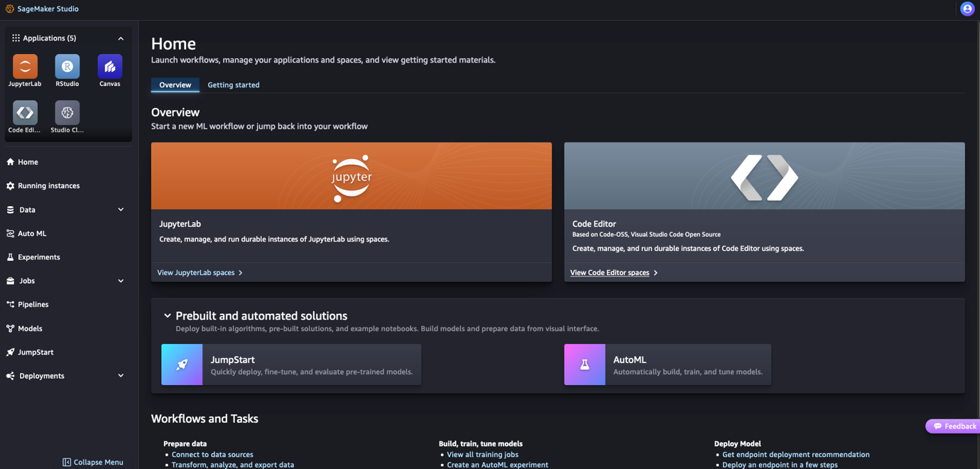
Task: Switch to the Overview tab
Action: pos(175,85)
